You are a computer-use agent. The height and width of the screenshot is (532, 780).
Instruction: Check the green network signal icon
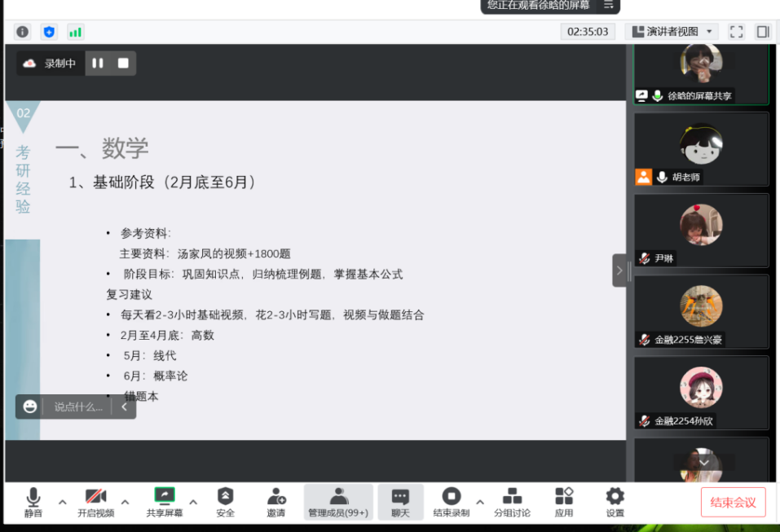point(75,32)
